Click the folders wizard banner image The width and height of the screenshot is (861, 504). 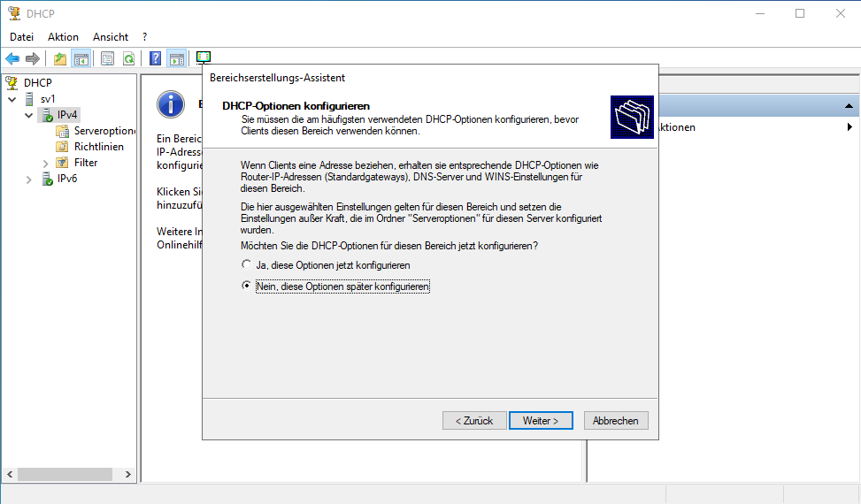coord(632,117)
